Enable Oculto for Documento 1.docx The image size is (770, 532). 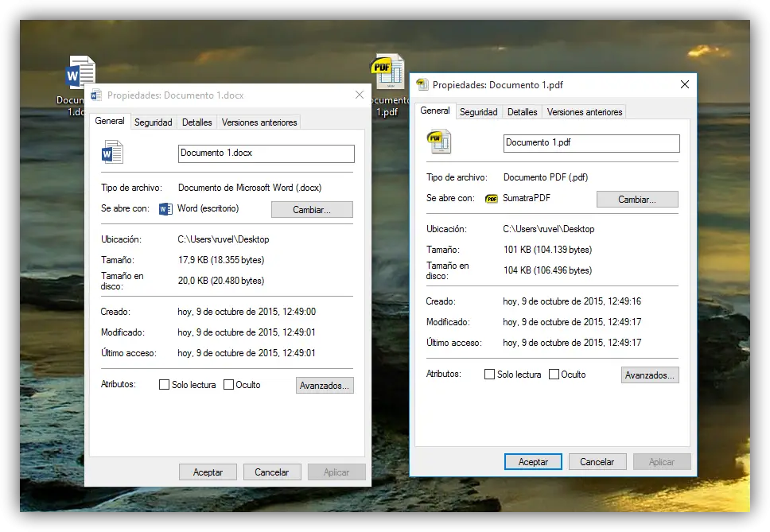tap(228, 385)
